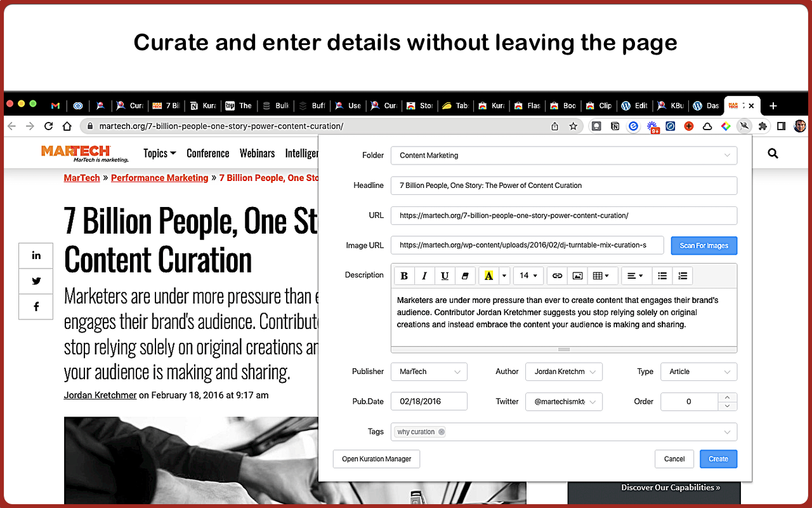This screenshot has width=812, height=508.
Task: Toggle italic in the Description editor
Action: coord(424,276)
